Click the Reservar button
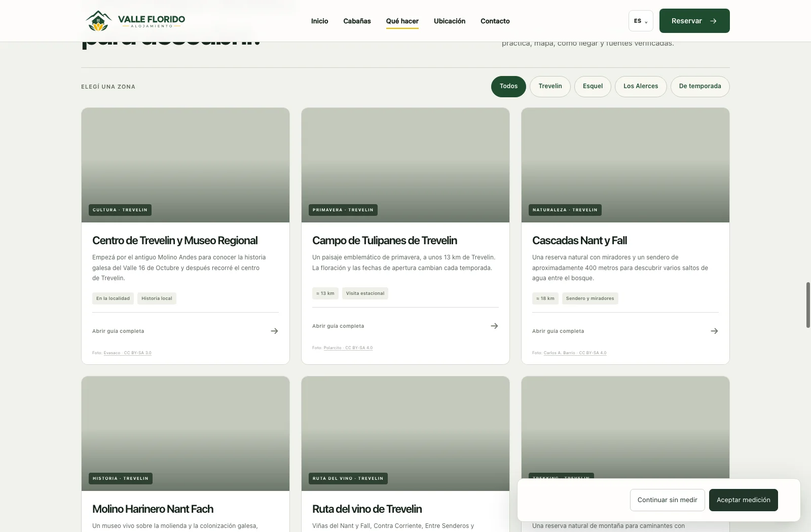The width and height of the screenshot is (811, 532). click(x=694, y=21)
